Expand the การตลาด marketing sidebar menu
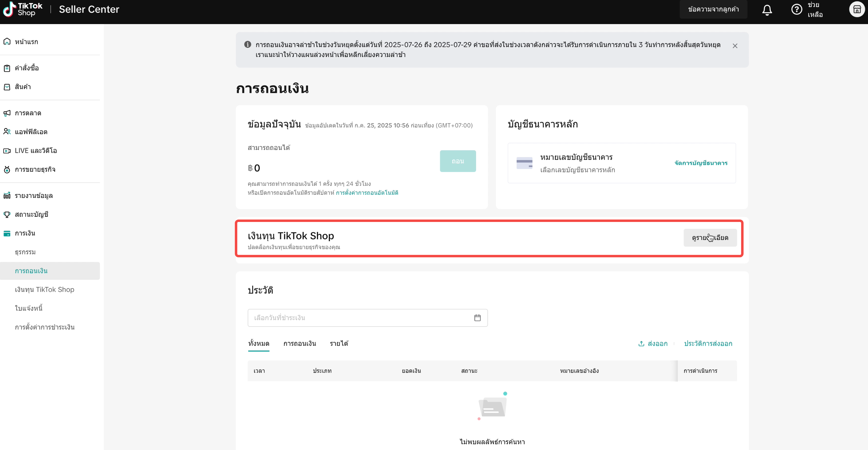Viewport: 868px width, 450px height. [28, 113]
